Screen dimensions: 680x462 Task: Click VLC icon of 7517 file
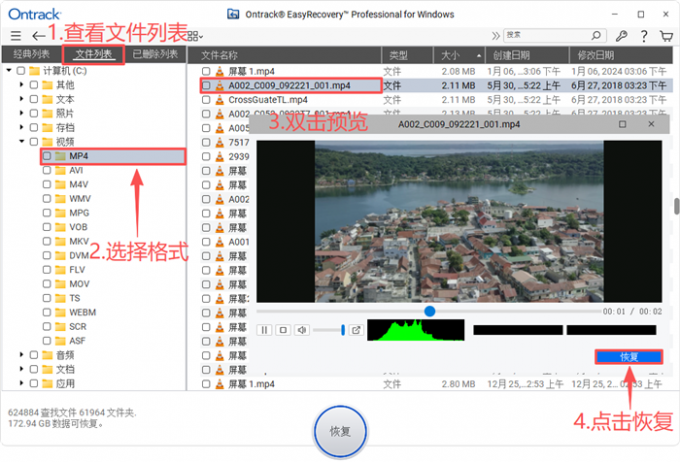(x=220, y=142)
